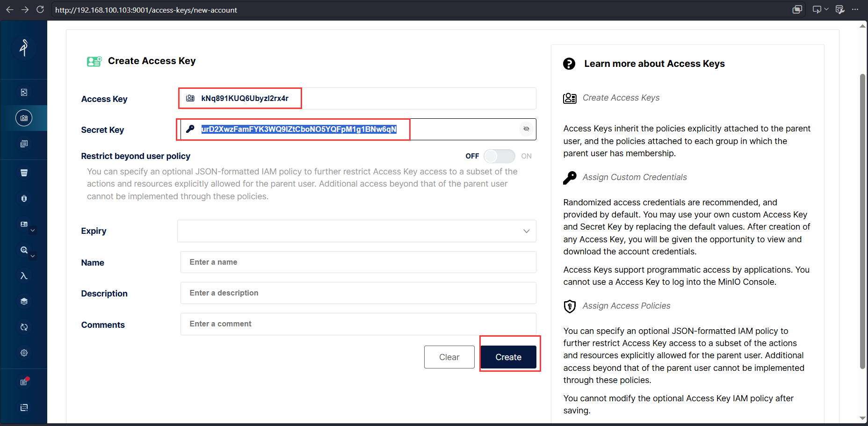Open the Expiry dropdown
Viewport: 868px width, 426px height.
(357, 231)
